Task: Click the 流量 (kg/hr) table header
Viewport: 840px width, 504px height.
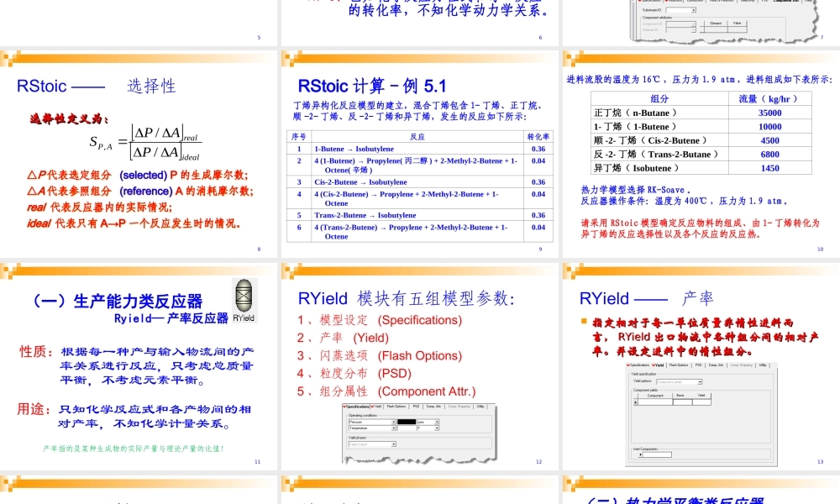Action: (x=769, y=98)
